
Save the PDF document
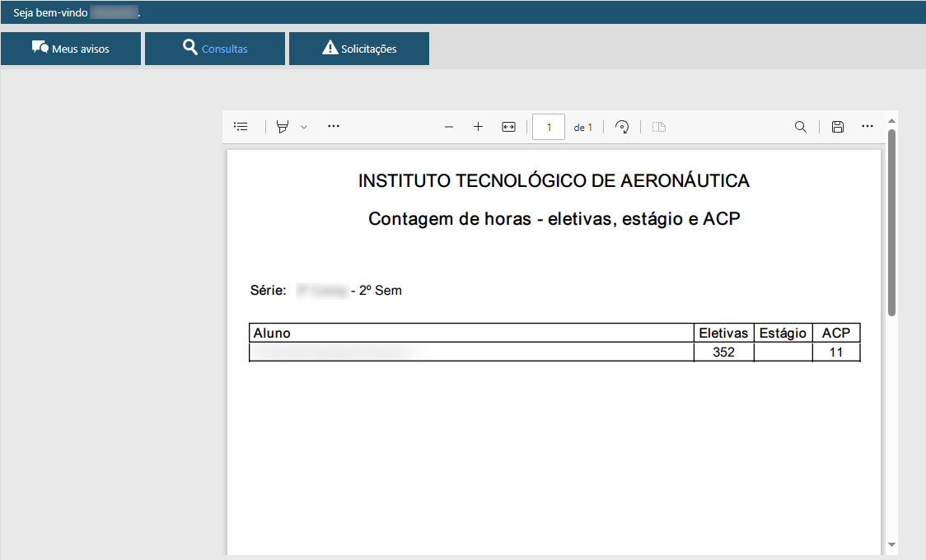(837, 127)
